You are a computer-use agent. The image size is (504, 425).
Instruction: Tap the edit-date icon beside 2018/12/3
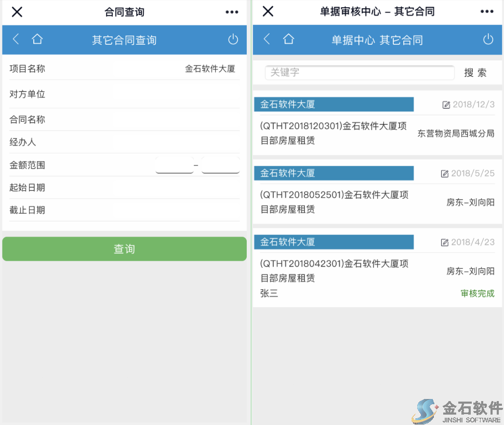[446, 104]
